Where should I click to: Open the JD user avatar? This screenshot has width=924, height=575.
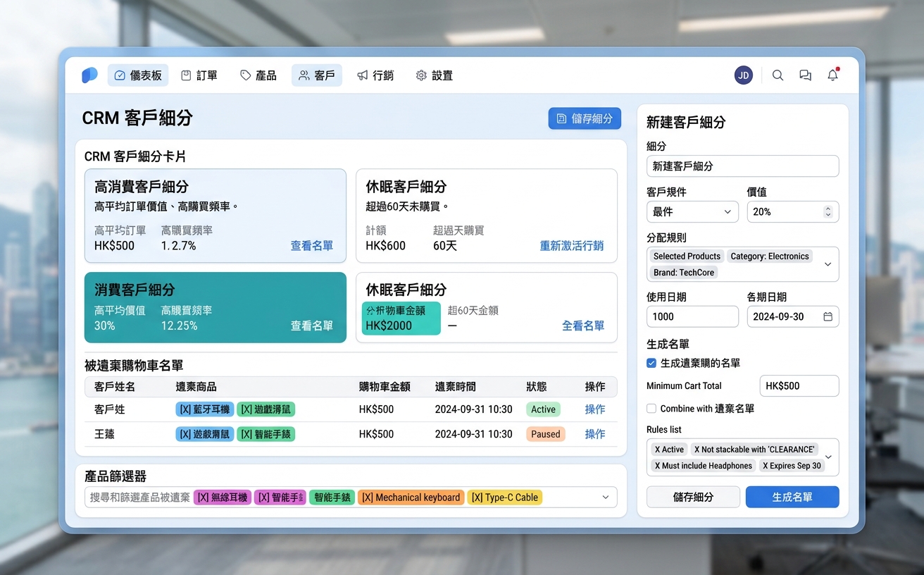click(744, 75)
